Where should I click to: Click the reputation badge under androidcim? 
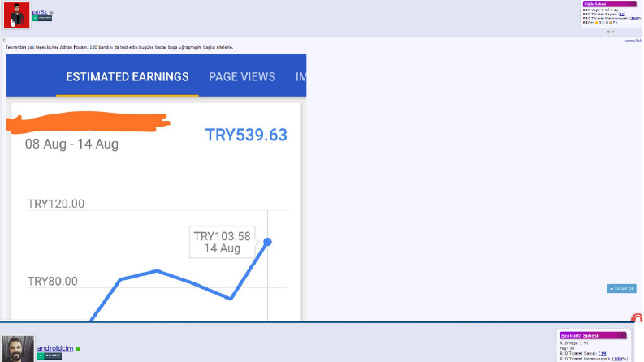click(50, 356)
